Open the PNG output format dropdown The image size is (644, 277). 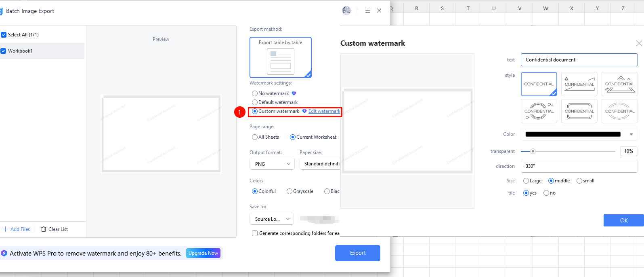pyautogui.click(x=272, y=164)
